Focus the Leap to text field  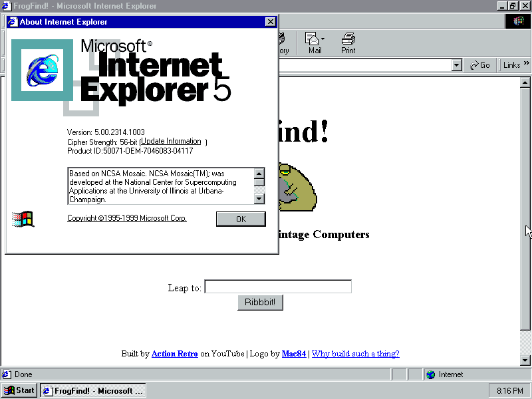coord(277,287)
